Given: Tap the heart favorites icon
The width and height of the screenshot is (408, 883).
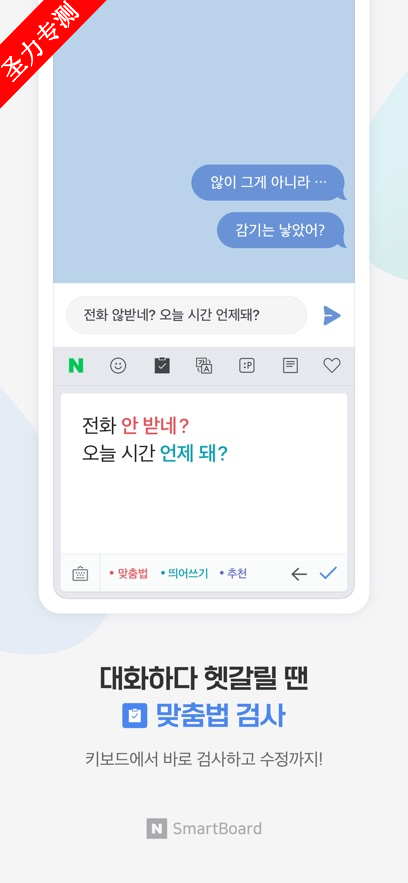Looking at the screenshot, I should (x=332, y=366).
